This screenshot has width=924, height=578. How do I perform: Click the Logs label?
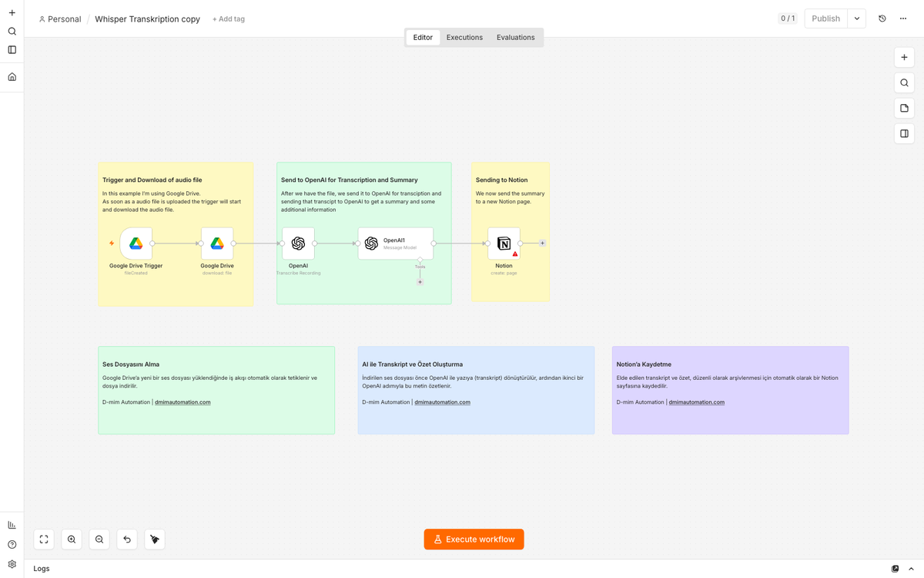(42, 569)
